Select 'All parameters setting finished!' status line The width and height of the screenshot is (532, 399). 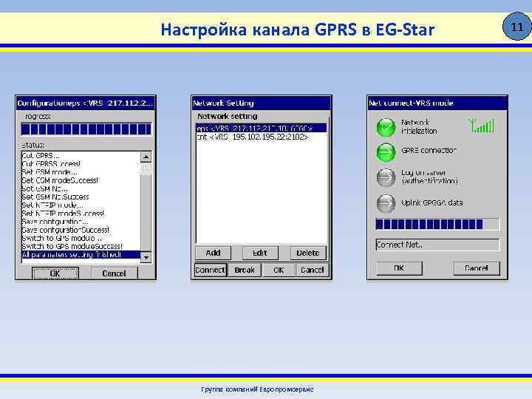pos(81,254)
